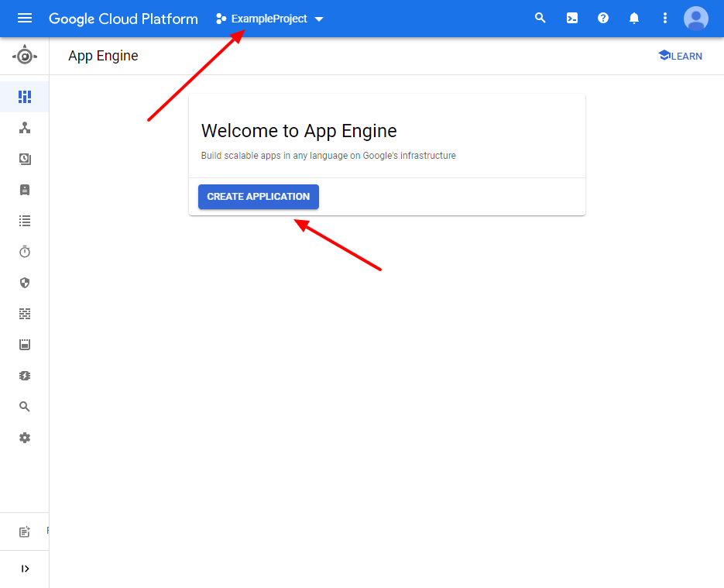This screenshot has height=588, width=724.
Task: Open the LEARN panel link
Action: point(680,56)
